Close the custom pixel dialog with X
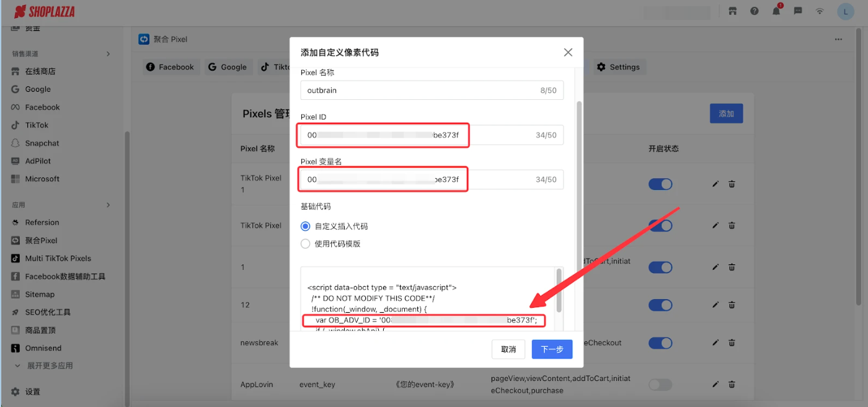868x407 pixels. point(568,53)
